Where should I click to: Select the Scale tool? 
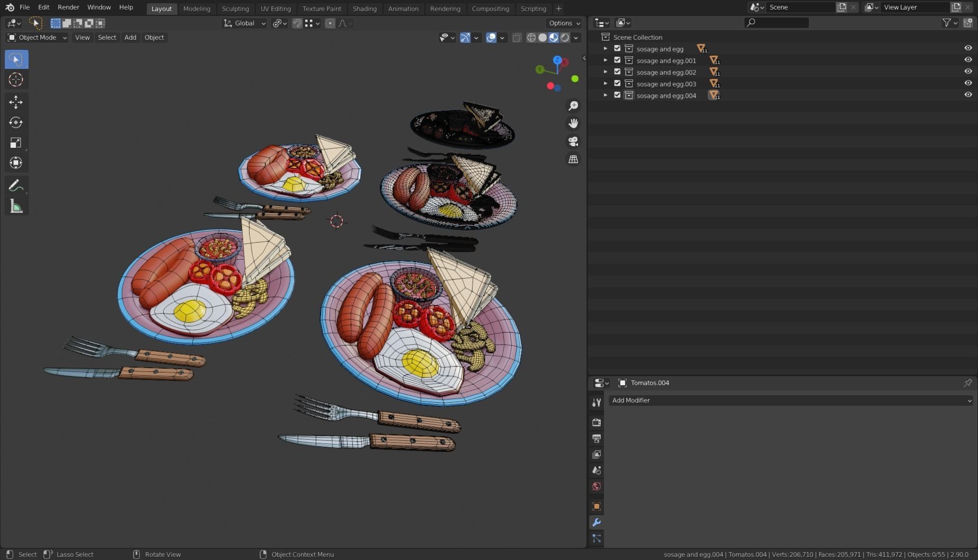(x=16, y=143)
